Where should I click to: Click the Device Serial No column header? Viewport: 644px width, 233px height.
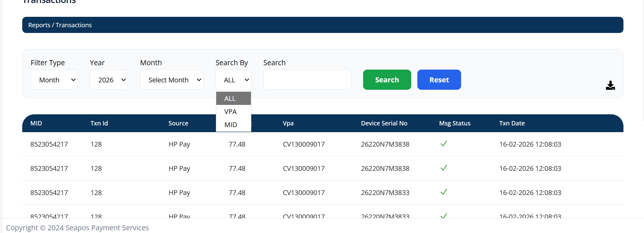384,123
